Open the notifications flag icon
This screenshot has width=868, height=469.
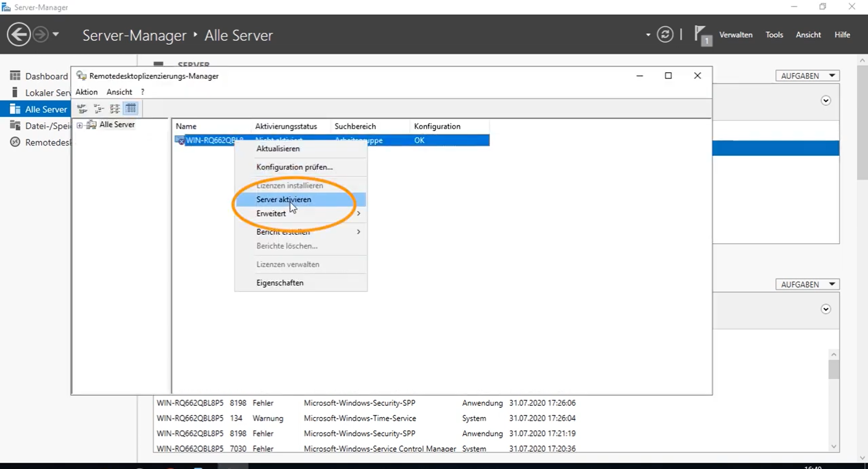701,35
